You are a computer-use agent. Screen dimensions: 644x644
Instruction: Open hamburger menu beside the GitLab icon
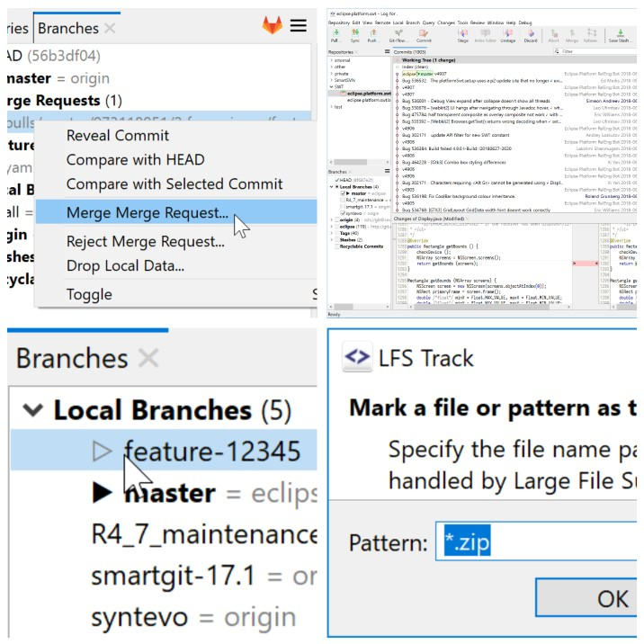pos(299,25)
